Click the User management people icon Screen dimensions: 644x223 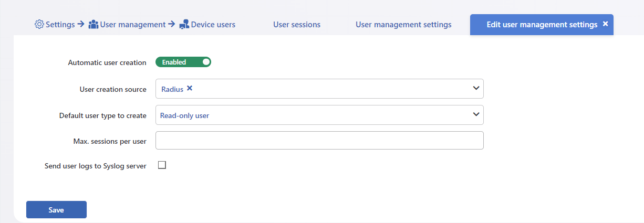pyautogui.click(x=94, y=25)
